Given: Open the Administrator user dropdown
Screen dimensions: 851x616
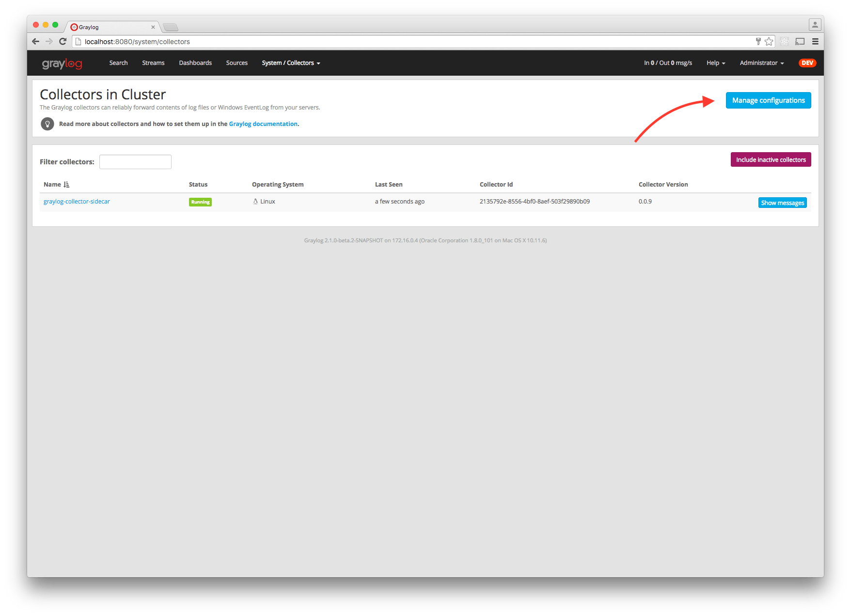Looking at the screenshot, I should (x=762, y=63).
